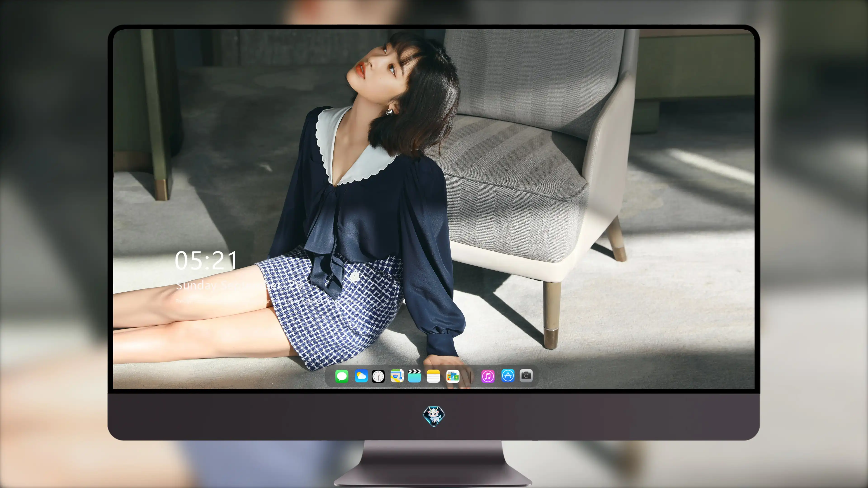The image size is (868, 488).
Task: Open the Weather app in the dock
Action: coord(361,376)
